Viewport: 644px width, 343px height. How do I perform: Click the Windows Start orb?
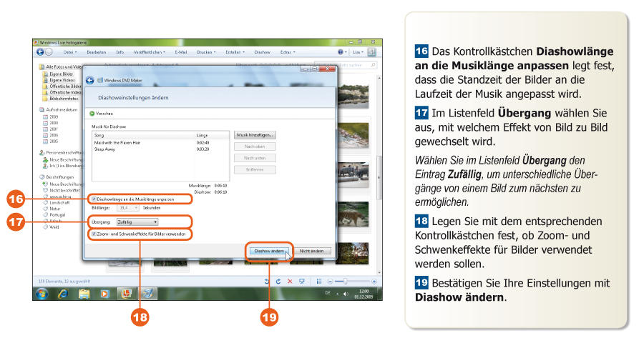(x=42, y=293)
